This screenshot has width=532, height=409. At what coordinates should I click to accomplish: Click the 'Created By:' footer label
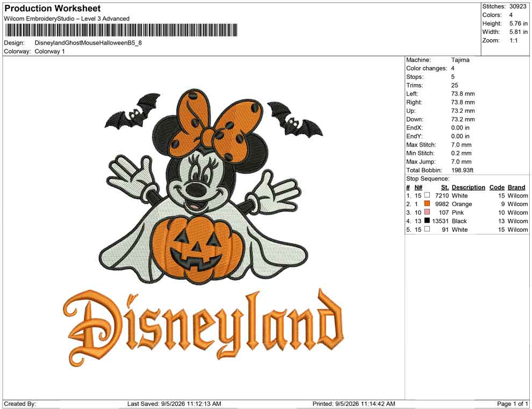coord(20,404)
